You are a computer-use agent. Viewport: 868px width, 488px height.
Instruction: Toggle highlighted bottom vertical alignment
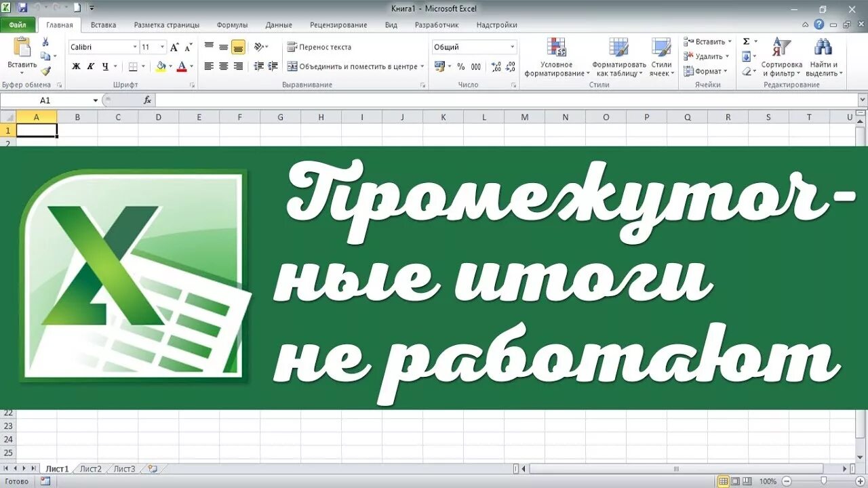click(x=238, y=47)
